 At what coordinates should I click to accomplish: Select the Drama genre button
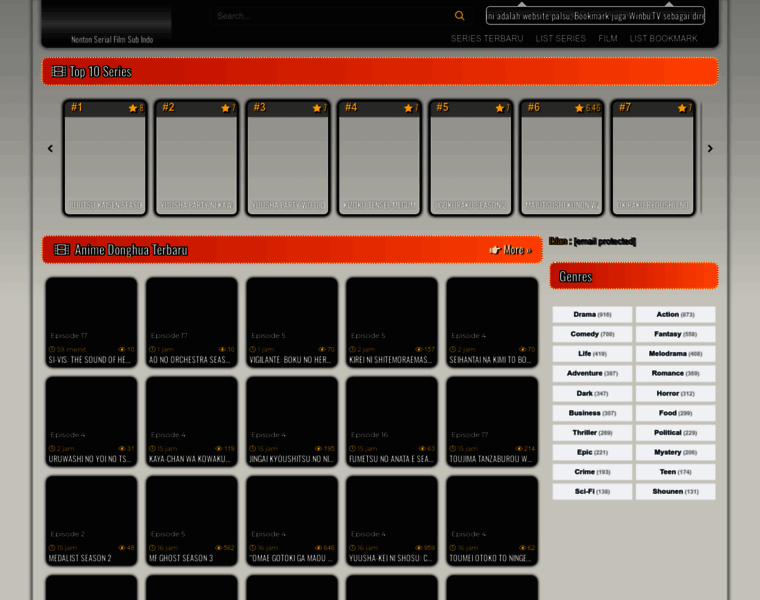click(592, 315)
